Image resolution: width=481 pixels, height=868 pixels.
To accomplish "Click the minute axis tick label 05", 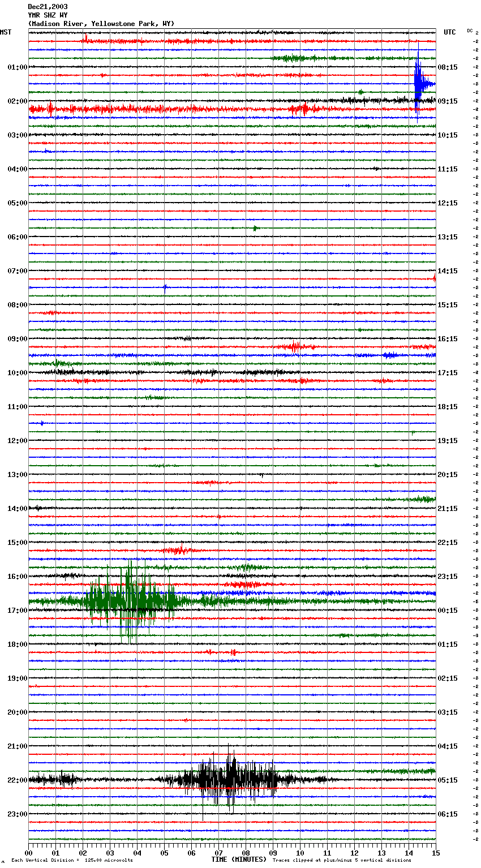I will point(164,853).
